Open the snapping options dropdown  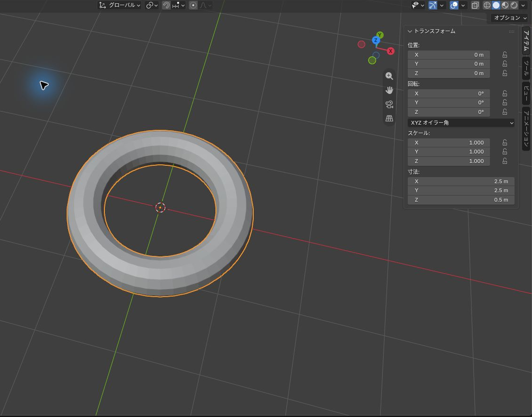(x=179, y=5)
